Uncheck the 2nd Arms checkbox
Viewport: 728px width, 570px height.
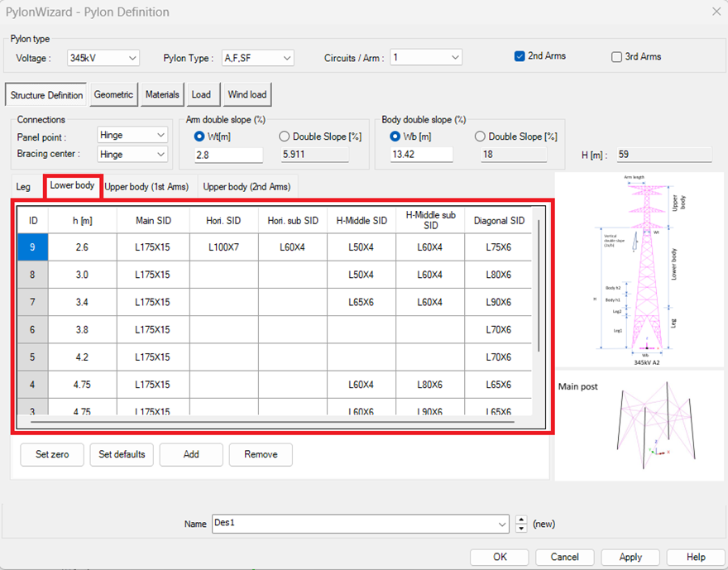(x=520, y=56)
